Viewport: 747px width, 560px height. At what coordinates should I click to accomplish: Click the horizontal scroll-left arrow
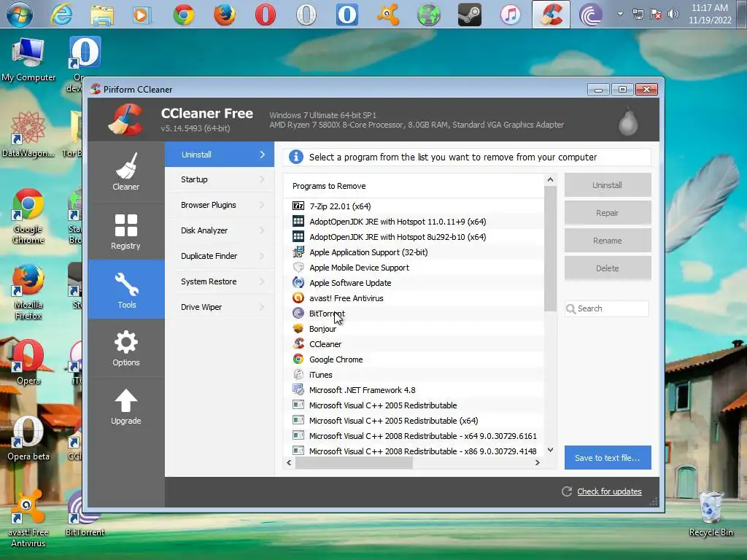click(289, 462)
